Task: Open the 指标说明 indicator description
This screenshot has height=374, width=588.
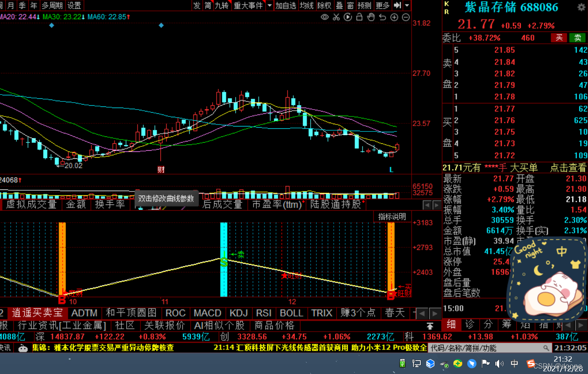Action: (392, 217)
